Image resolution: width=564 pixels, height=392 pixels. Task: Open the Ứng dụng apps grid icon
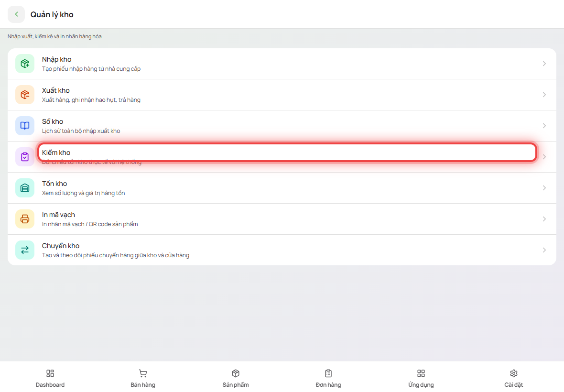pos(421,373)
